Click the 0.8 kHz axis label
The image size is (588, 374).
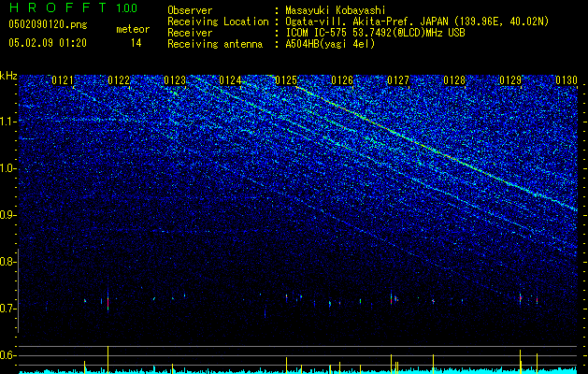click(x=7, y=262)
